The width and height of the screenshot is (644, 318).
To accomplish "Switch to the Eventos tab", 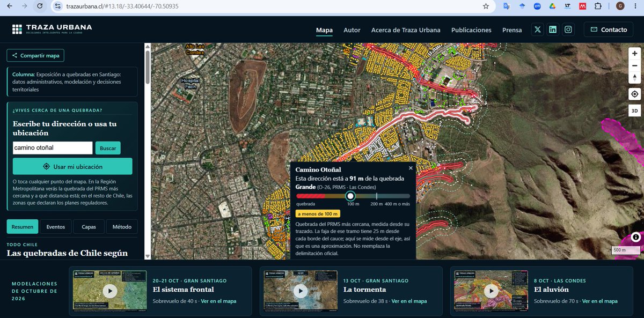I will (56, 227).
